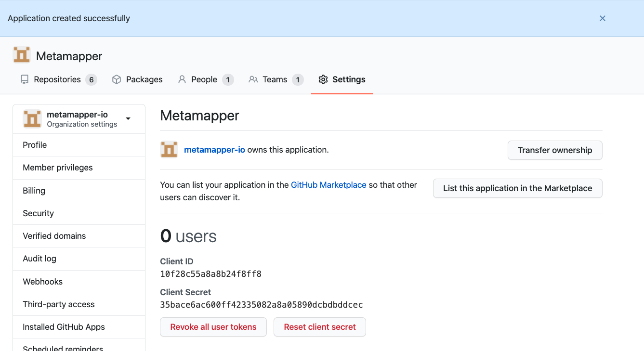
Task: Open the Metamapper organization title link
Action: tap(69, 56)
